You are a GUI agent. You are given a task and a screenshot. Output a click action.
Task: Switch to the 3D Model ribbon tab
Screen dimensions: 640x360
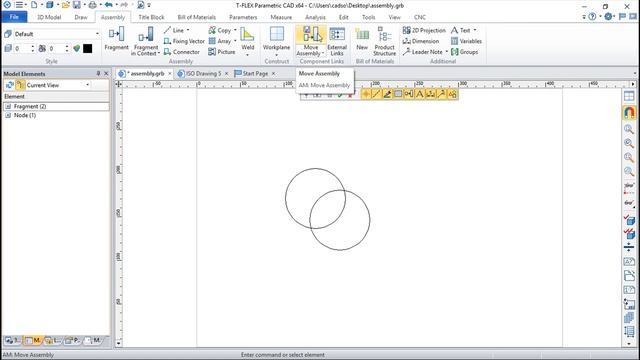tap(49, 17)
